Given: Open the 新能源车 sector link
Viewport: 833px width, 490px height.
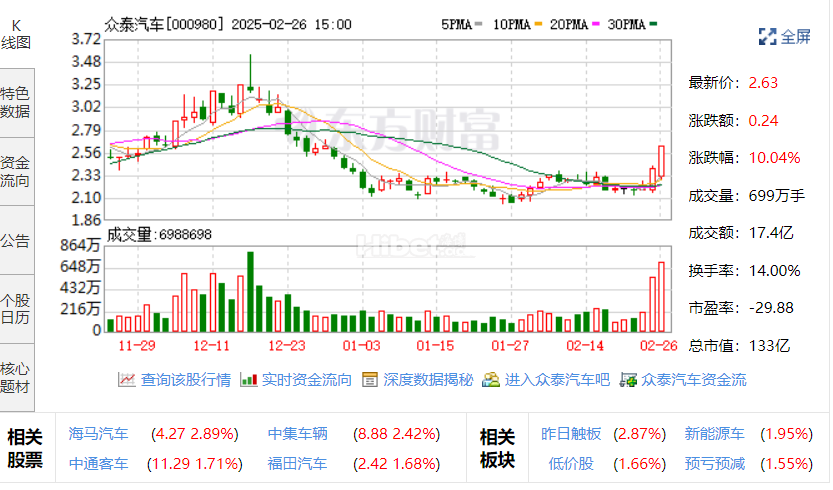Looking at the screenshot, I should click(x=715, y=434).
